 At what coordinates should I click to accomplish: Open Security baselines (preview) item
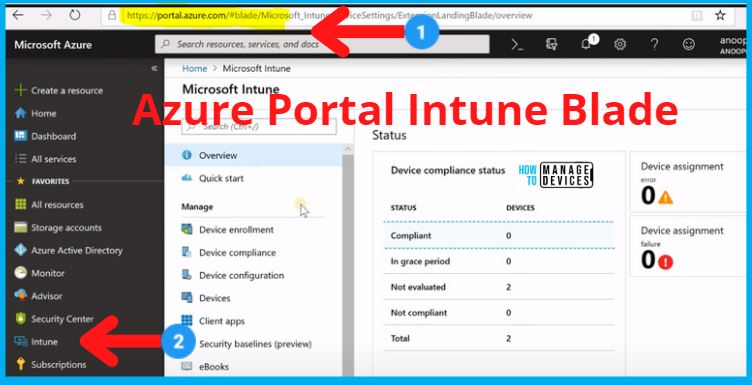254,344
